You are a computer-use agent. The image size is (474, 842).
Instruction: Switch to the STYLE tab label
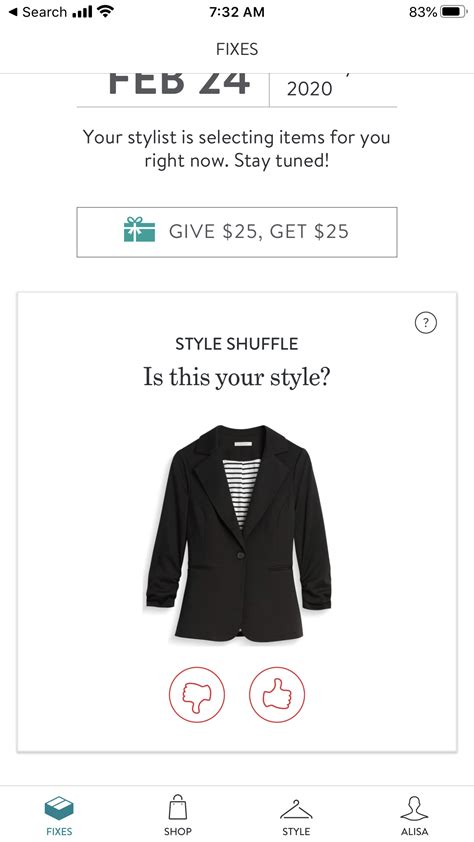pos(296,831)
